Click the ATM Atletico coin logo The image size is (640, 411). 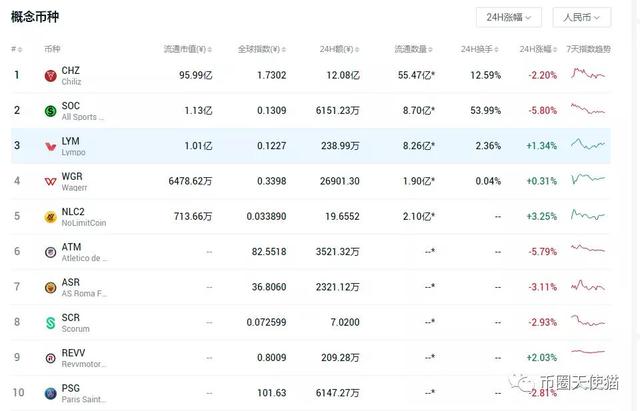coord(50,252)
